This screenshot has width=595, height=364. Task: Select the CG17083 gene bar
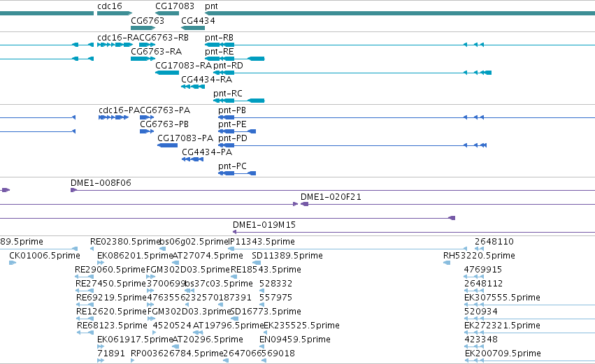(167, 13)
